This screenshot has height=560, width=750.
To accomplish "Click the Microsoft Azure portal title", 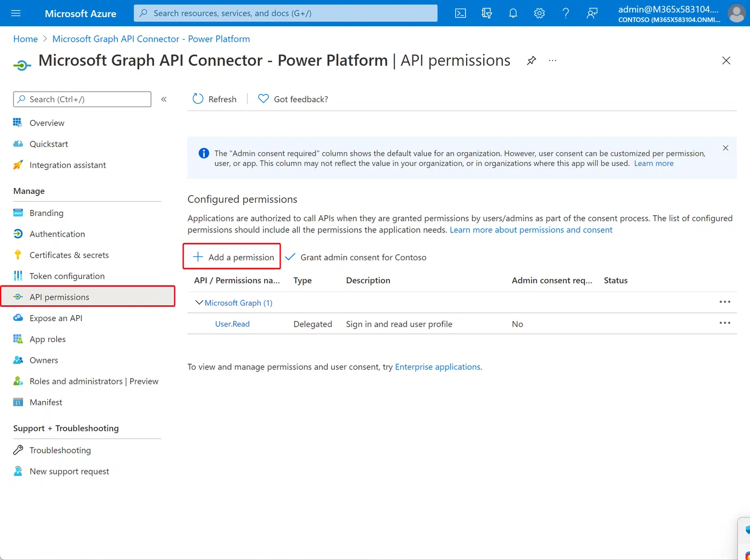I will [x=80, y=13].
